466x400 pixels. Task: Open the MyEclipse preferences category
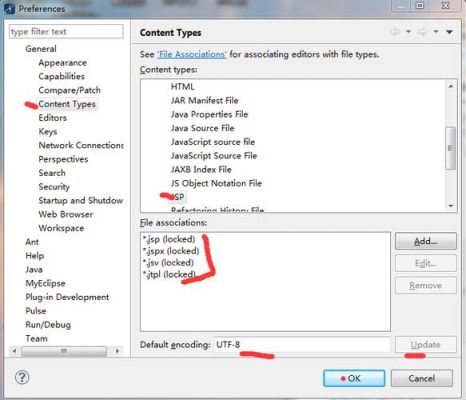click(x=45, y=283)
